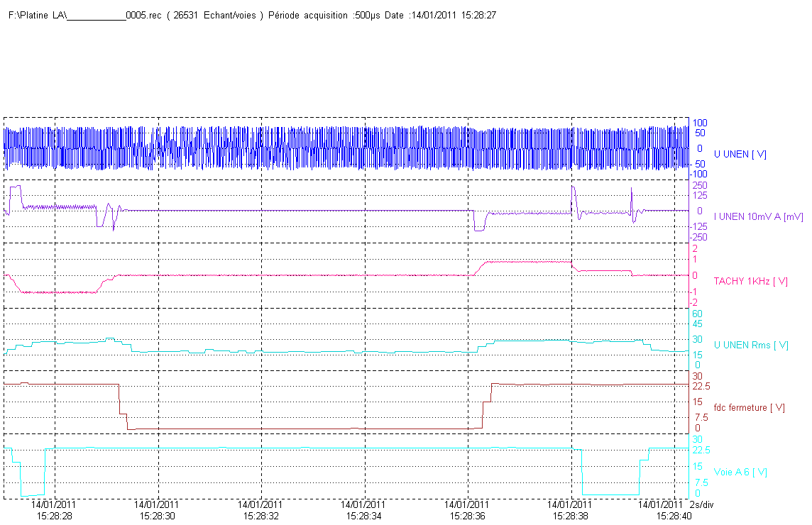
Task: Click the 60 tick on U UNEN Rms axis
Action: (698, 314)
